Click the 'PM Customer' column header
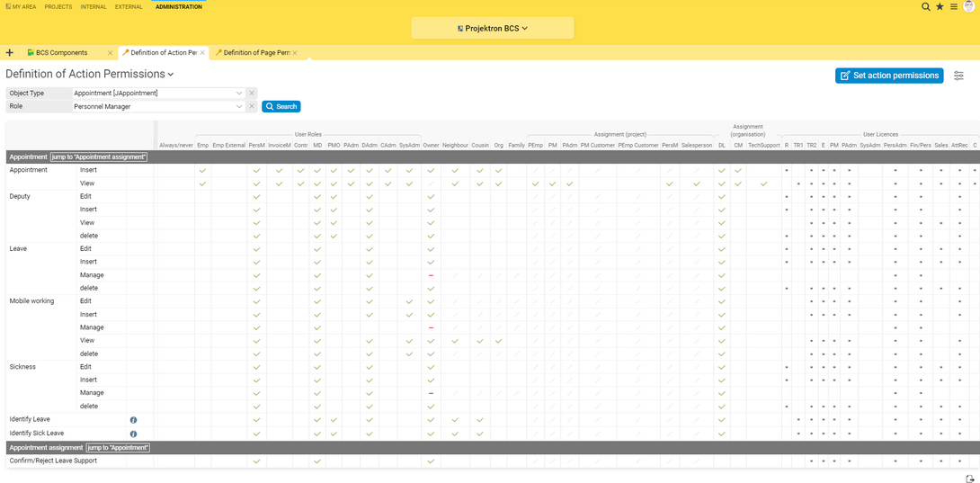 (x=598, y=145)
